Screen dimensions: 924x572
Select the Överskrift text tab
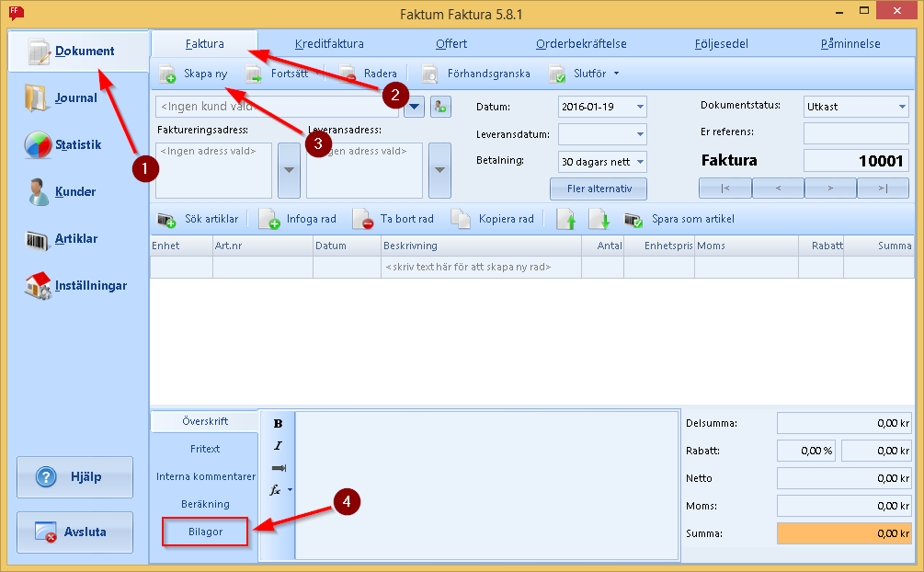tap(204, 421)
